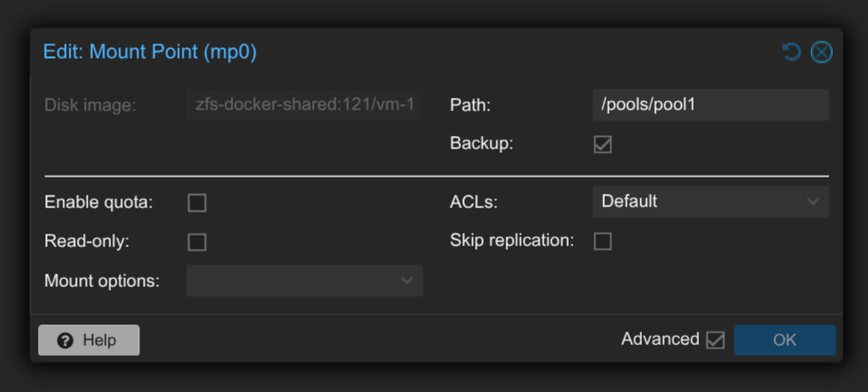The height and width of the screenshot is (392, 868).
Task: Open the ACLs Default combo box
Action: [x=711, y=202]
